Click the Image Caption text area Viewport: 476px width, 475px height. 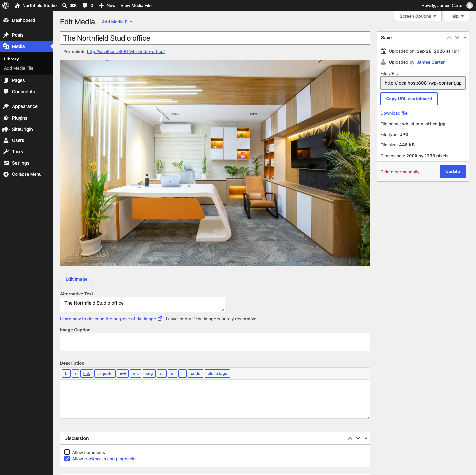pyautogui.click(x=215, y=342)
